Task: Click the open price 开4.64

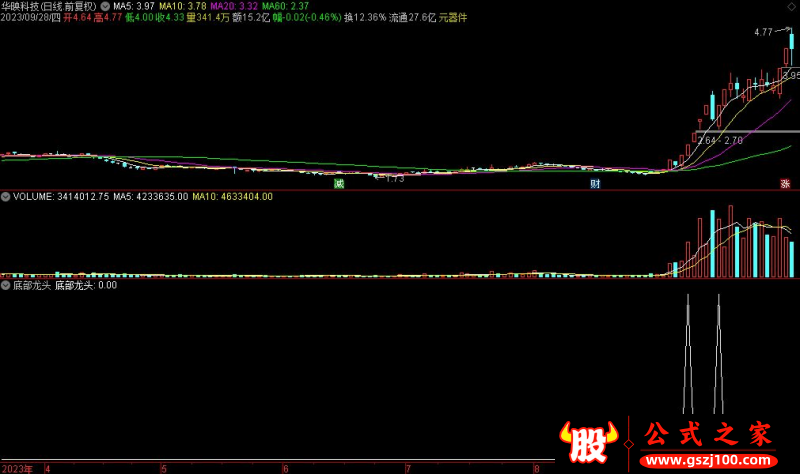Action: pyautogui.click(x=77, y=17)
